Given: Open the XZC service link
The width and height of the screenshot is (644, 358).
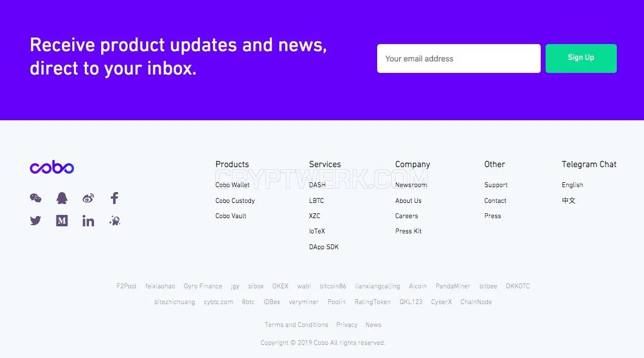Looking at the screenshot, I should tap(315, 216).
